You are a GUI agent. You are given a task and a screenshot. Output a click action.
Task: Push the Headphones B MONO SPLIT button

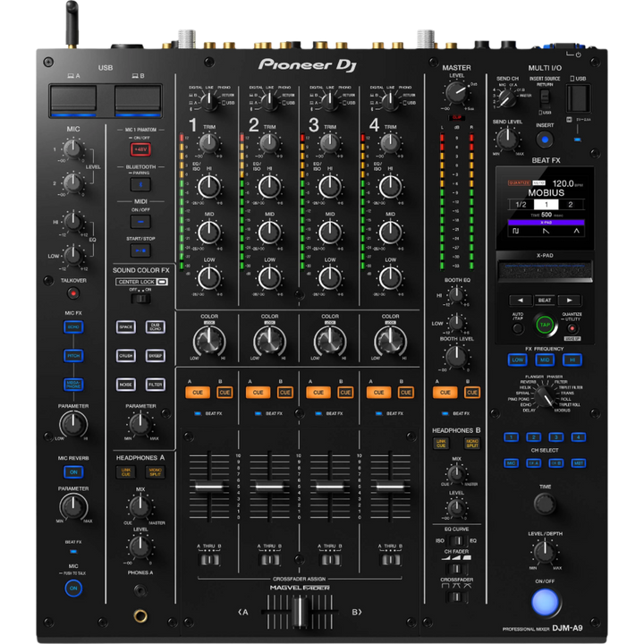tap(472, 444)
